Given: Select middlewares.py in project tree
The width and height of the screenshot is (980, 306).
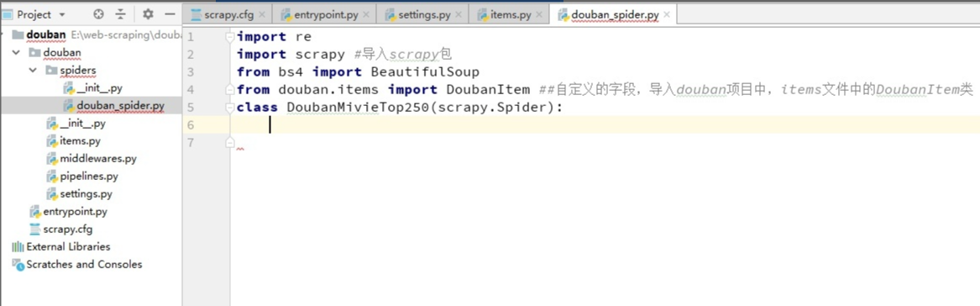Looking at the screenshot, I should [x=98, y=159].
